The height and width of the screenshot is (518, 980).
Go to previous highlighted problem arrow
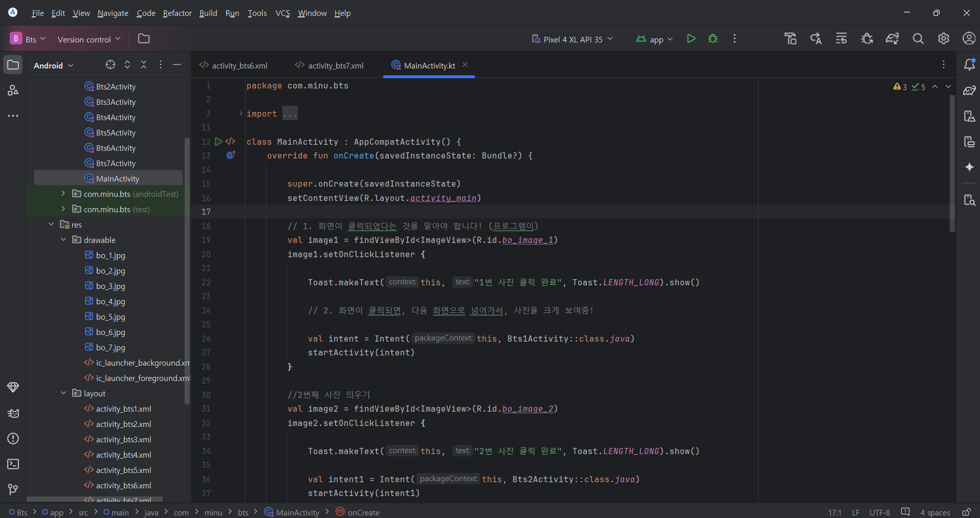935,86
